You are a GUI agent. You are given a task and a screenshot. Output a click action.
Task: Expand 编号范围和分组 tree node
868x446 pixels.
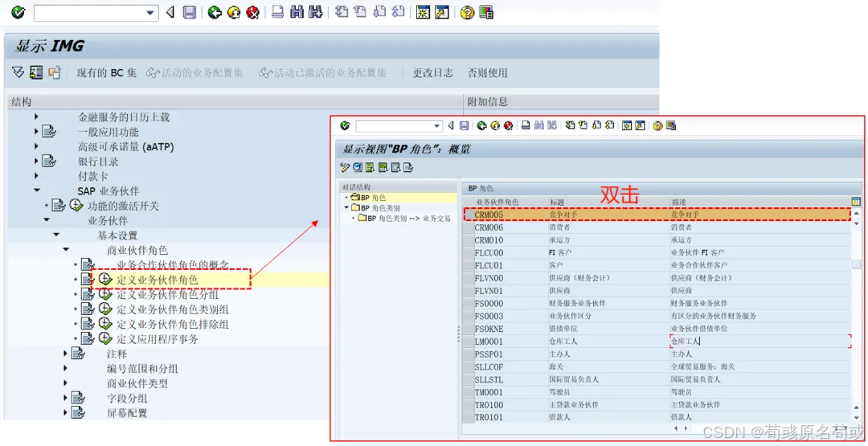[x=65, y=368]
